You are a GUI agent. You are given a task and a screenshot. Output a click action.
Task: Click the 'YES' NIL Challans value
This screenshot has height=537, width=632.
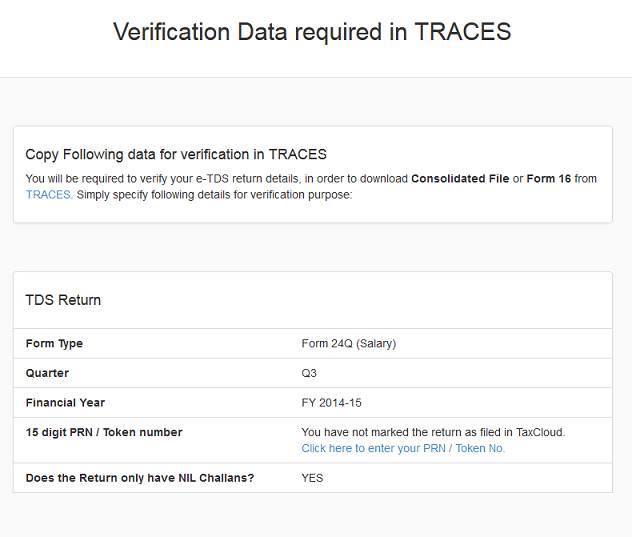pos(312,478)
